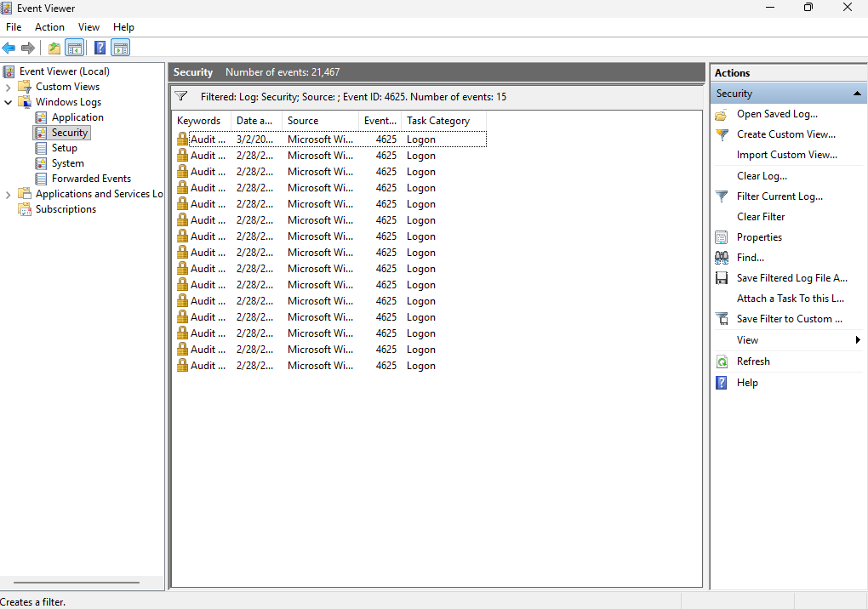Click the back navigation arrow
This screenshot has height=609, width=868.
pos(9,48)
